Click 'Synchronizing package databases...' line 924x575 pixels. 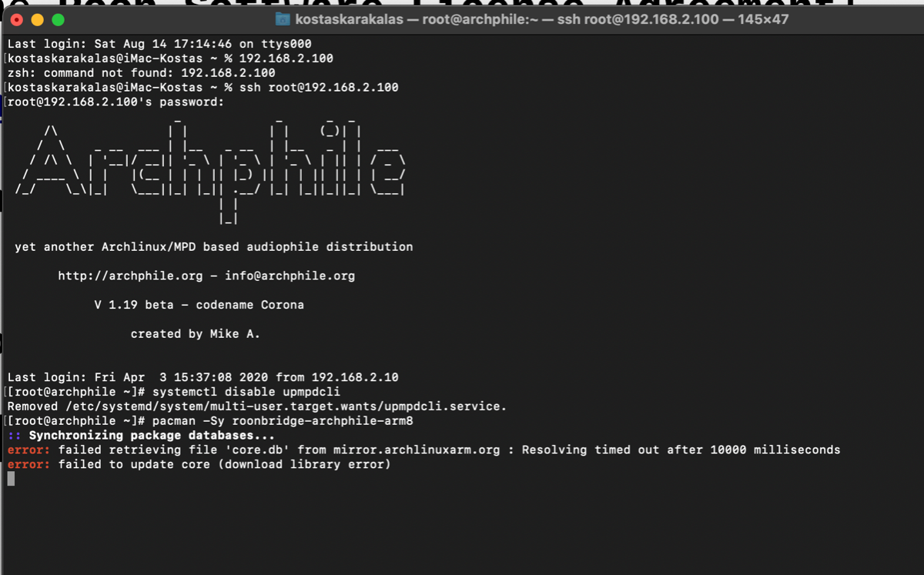[x=141, y=436]
